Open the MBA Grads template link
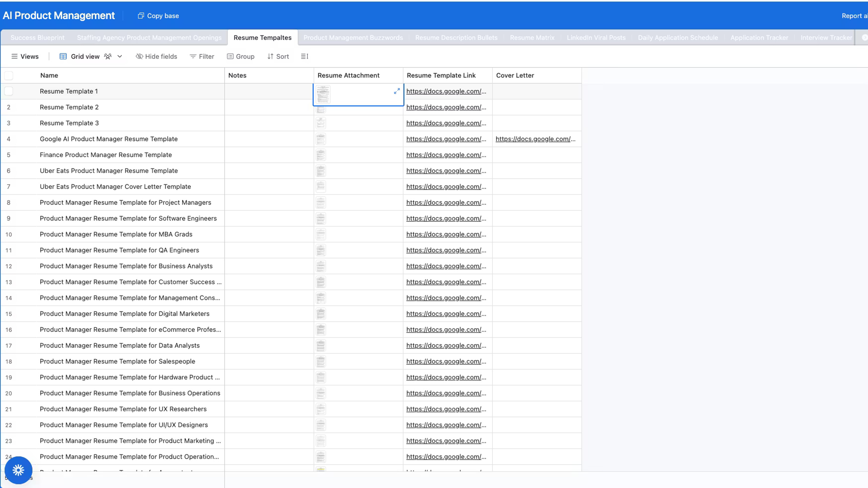The width and height of the screenshot is (868, 488). tap(446, 234)
